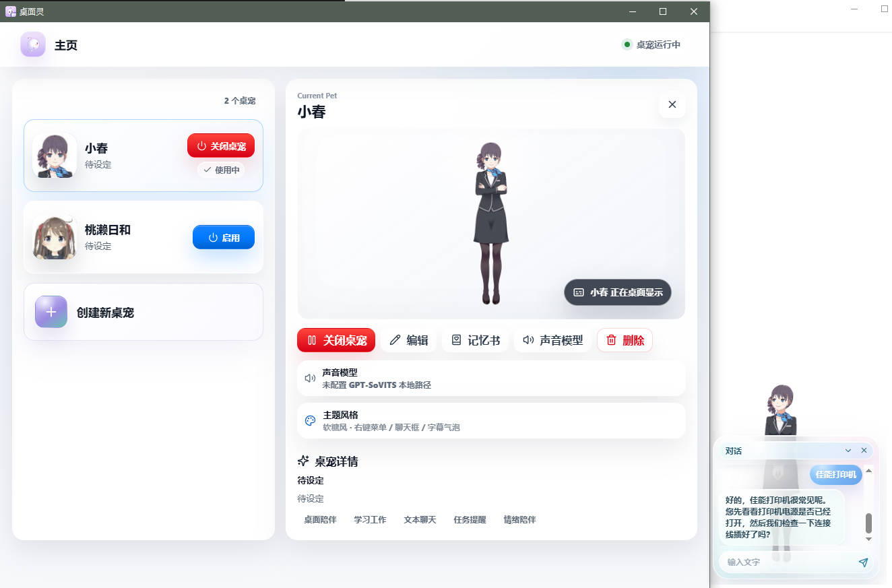Close the Current Pet detail panel with X

(672, 104)
